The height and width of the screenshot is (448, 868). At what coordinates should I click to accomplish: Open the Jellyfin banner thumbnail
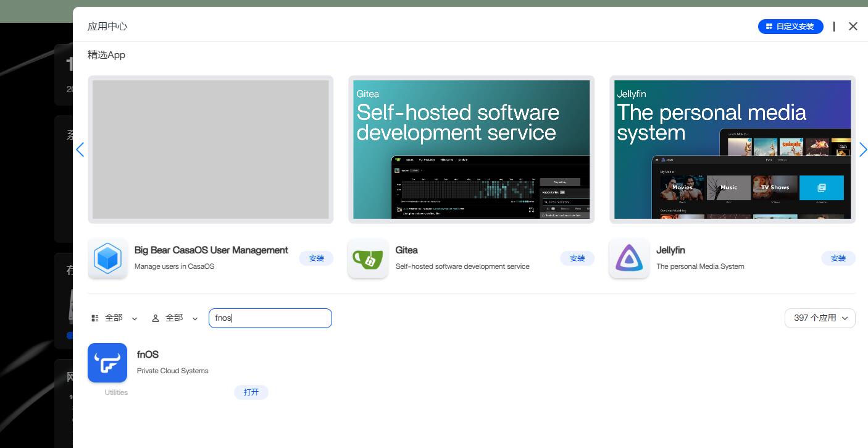tap(732, 150)
